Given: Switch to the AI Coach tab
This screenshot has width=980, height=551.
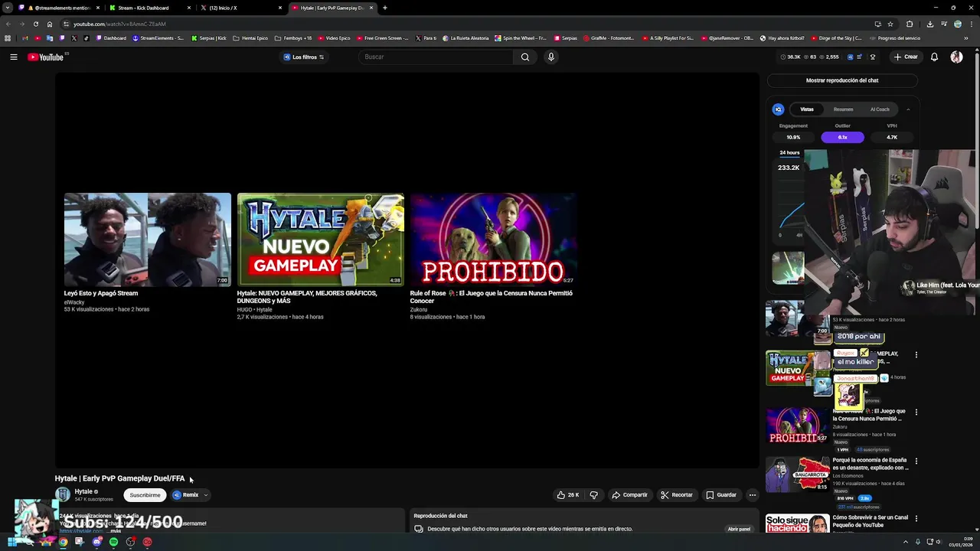Looking at the screenshot, I should point(880,109).
